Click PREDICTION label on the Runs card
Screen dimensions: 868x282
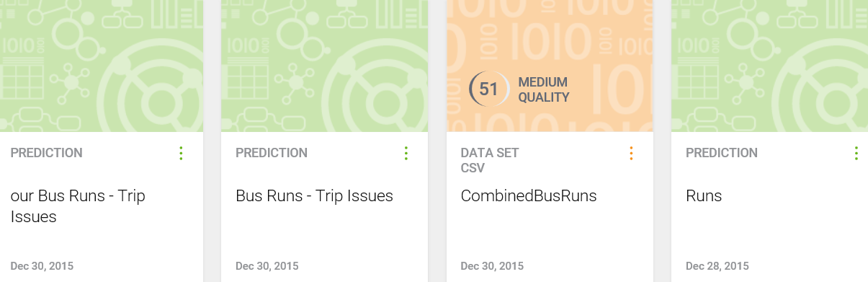tap(722, 153)
